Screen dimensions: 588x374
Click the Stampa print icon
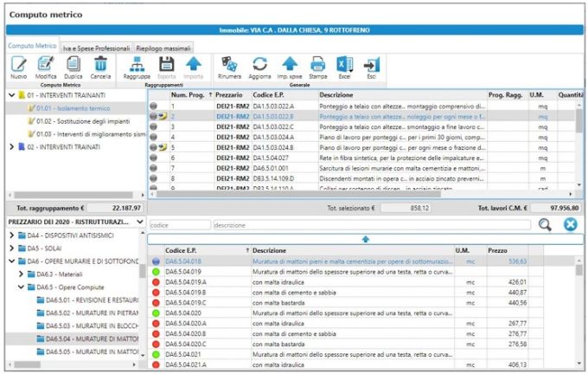pyautogui.click(x=318, y=66)
